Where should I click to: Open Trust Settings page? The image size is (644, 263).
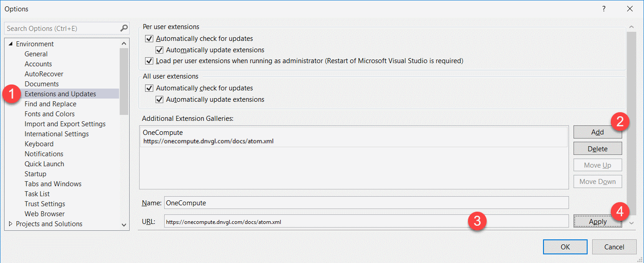point(45,204)
